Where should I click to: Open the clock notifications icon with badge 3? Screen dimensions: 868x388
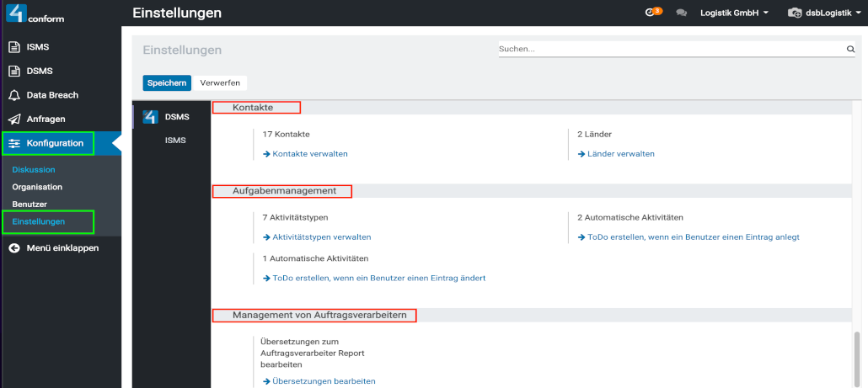point(650,13)
